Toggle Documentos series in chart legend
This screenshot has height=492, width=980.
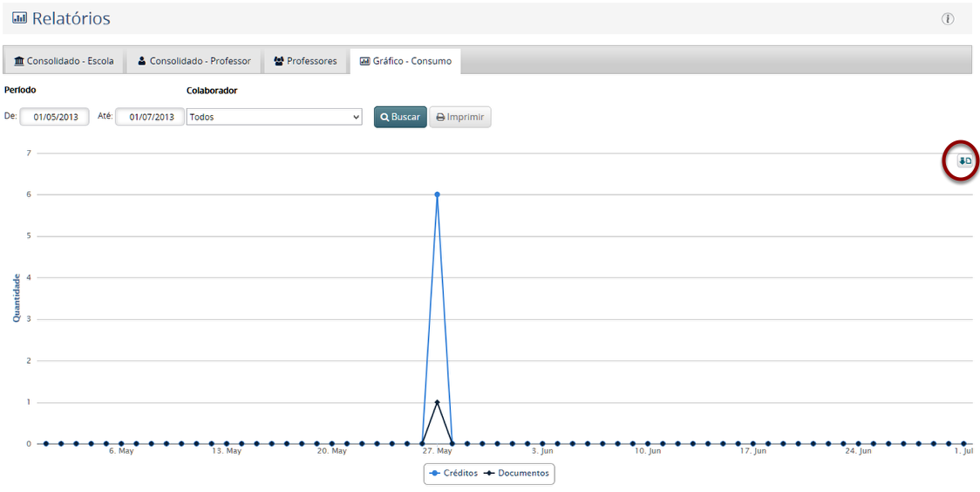click(517, 474)
